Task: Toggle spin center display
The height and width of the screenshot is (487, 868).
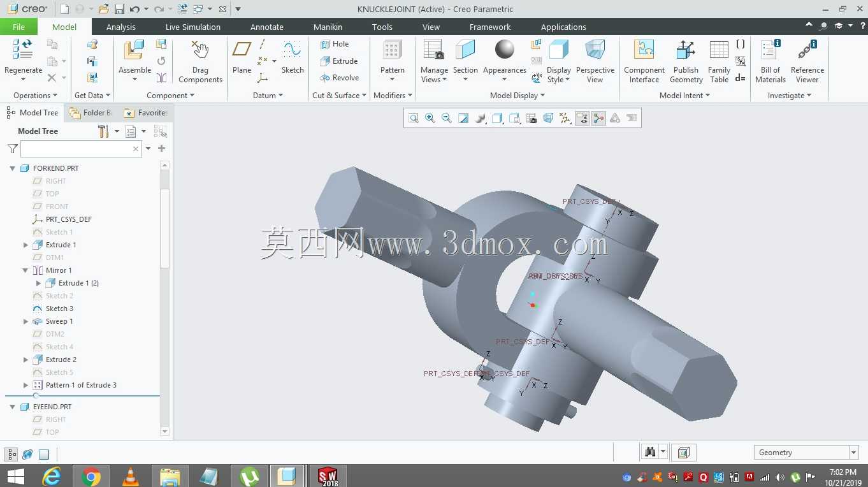Action: (598, 118)
